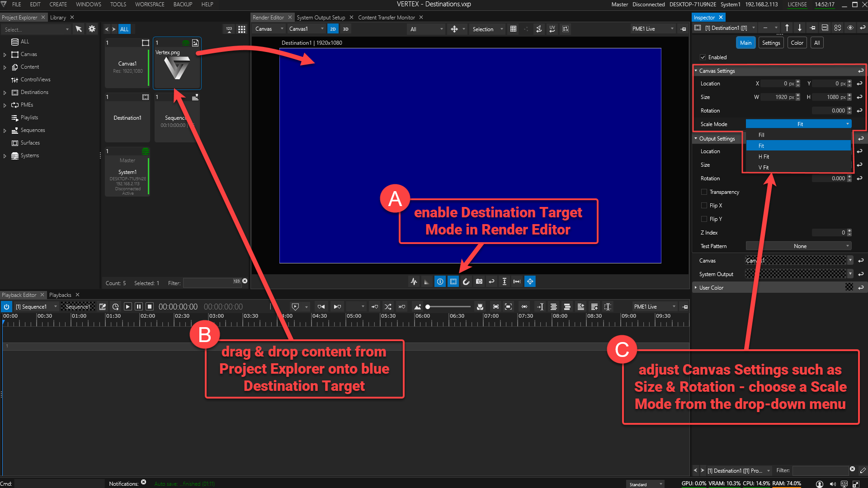Click the pan/move navigation icon below the canvas
This screenshot has height=488, width=868.
tap(530, 281)
